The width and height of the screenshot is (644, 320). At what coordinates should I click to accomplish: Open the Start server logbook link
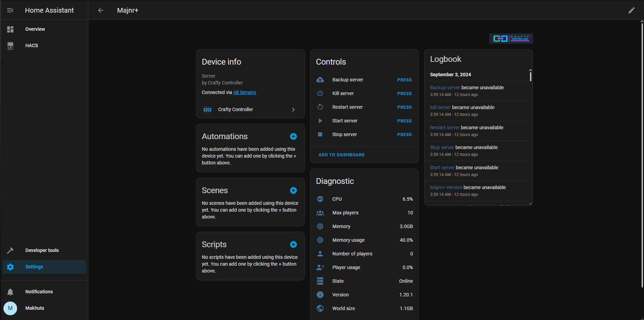click(442, 168)
